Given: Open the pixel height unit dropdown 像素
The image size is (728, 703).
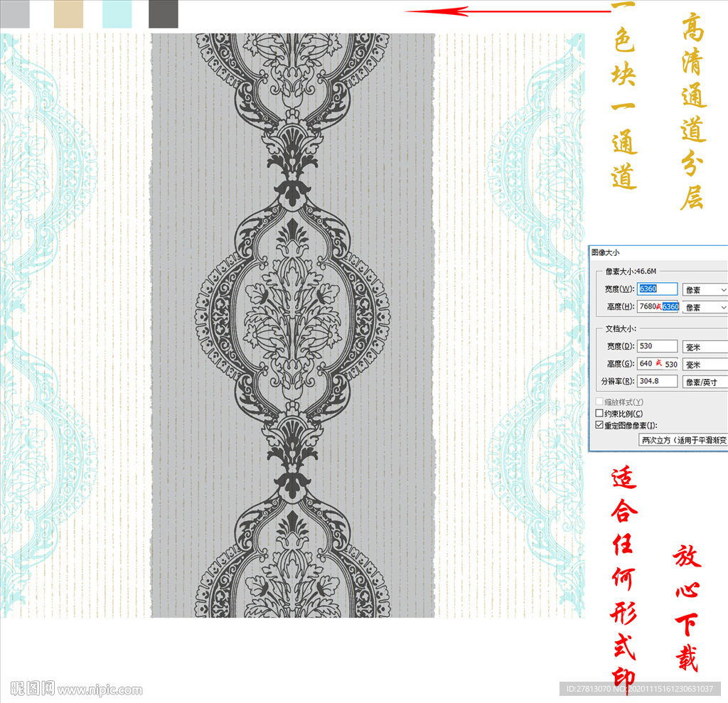Looking at the screenshot, I should coord(705,307).
